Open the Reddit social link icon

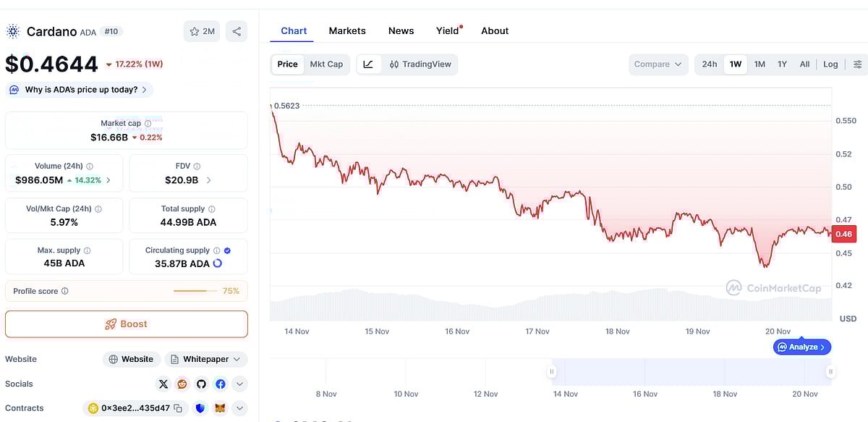click(x=182, y=384)
